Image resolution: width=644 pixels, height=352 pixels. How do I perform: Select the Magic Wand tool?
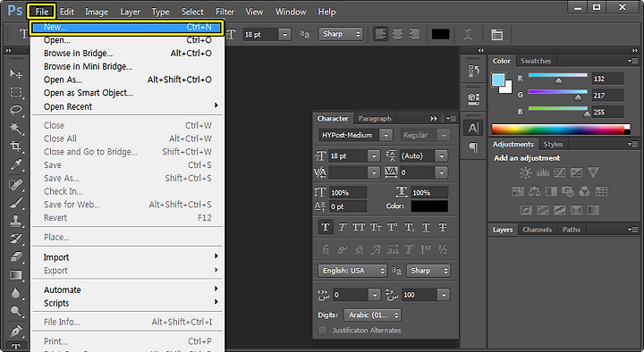tap(16, 129)
